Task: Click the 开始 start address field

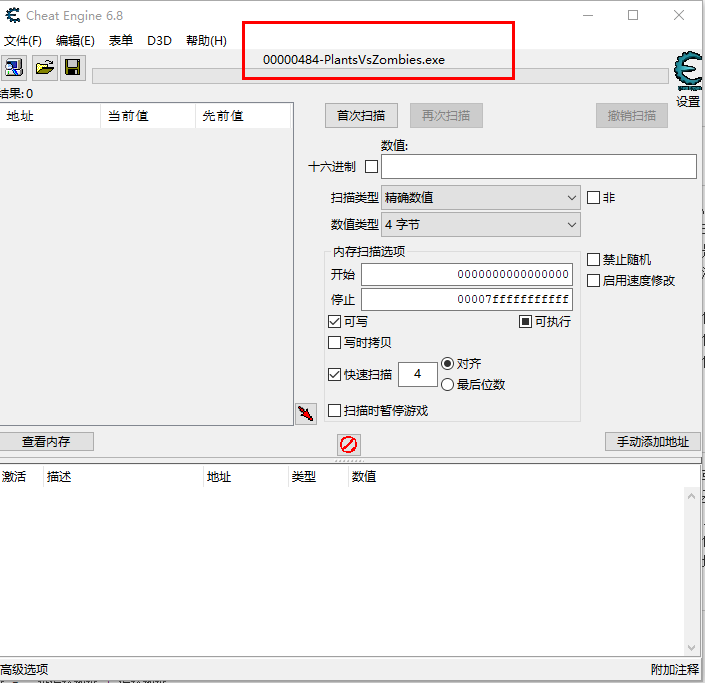Action: (x=467, y=274)
